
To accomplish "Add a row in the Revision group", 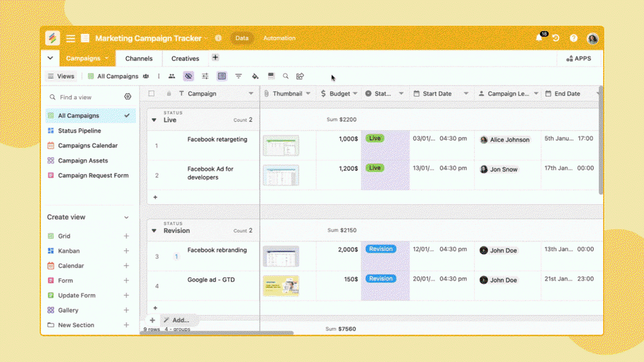I will (x=155, y=308).
